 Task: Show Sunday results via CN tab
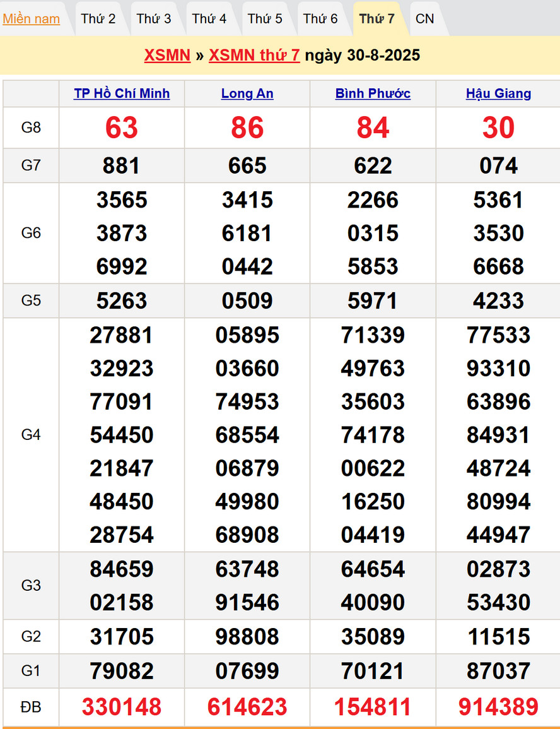pos(425,19)
